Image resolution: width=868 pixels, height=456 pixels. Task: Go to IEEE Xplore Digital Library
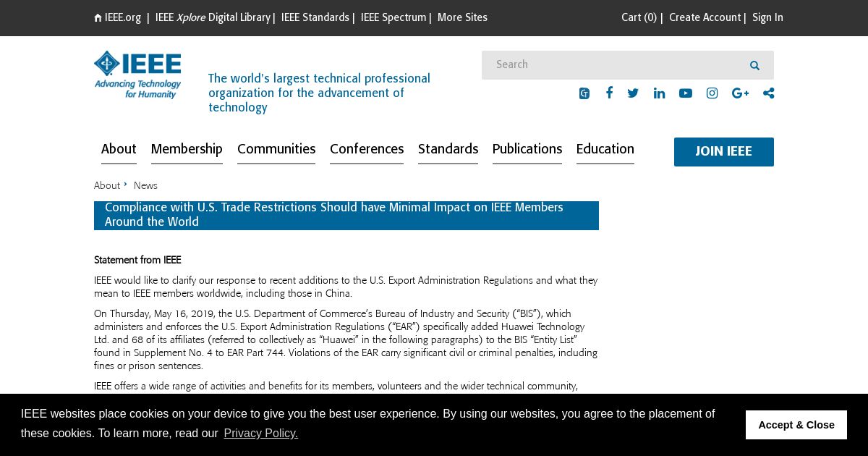pyautogui.click(x=213, y=18)
